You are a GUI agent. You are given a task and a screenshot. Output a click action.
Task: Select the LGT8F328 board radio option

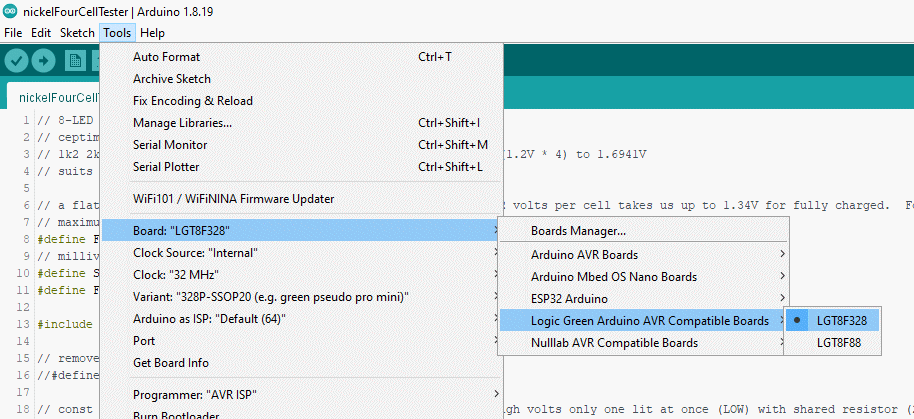coord(832,321)
